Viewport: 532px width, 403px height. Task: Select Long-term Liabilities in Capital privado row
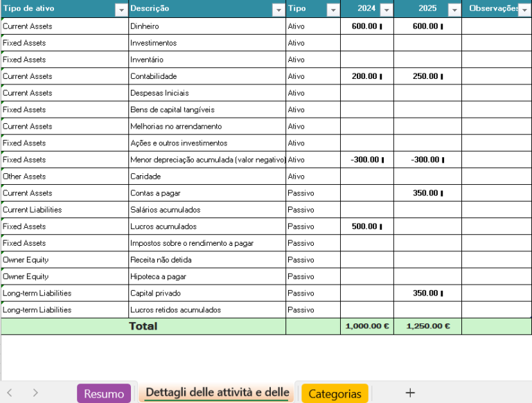[x=65, y=293]
